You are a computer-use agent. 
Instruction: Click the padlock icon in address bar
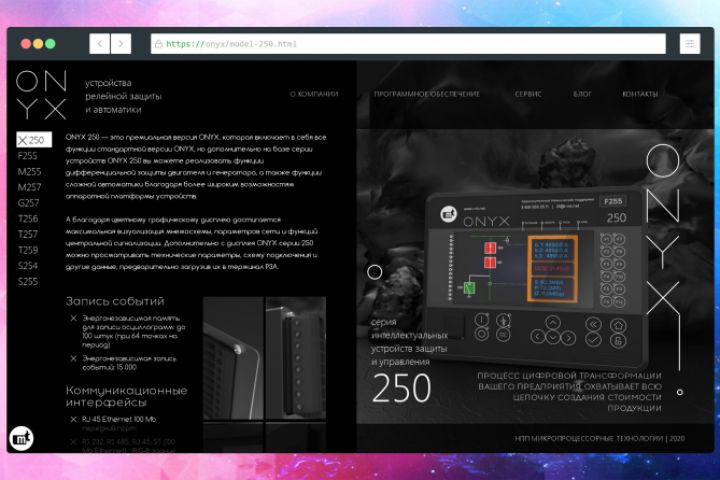click(x=158, y=44)
